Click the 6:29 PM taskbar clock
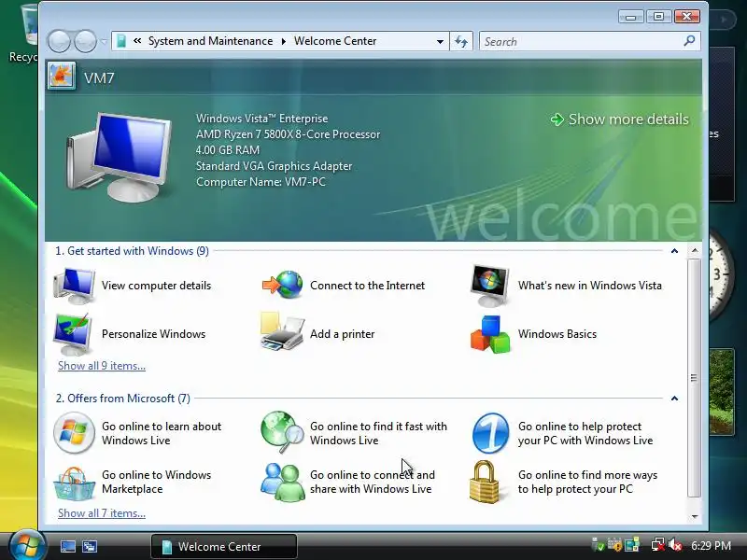Viewport: 747px width, 560px height. tap(711, 545)
